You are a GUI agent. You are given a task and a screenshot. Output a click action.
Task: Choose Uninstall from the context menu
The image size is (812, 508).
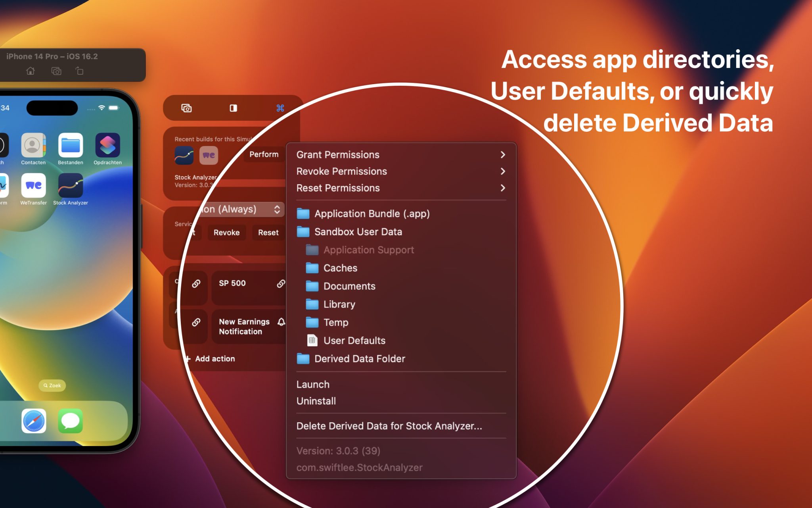pos(401,401)
